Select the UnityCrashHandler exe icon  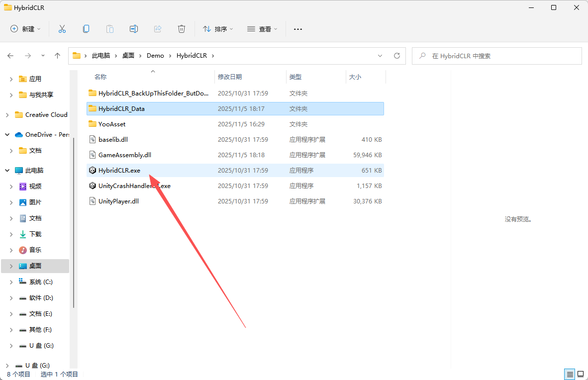[93, 186]
